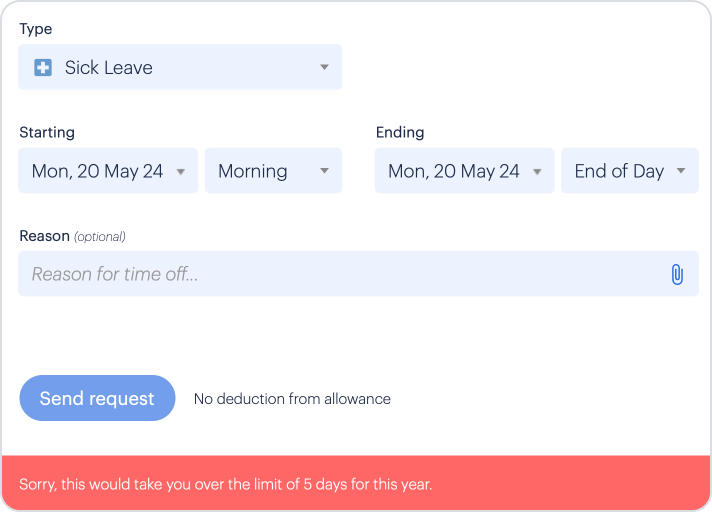This screenshot has height=512, width=712.
Task: Open the leave Type dropdown arrow
Action: [324, 67]
